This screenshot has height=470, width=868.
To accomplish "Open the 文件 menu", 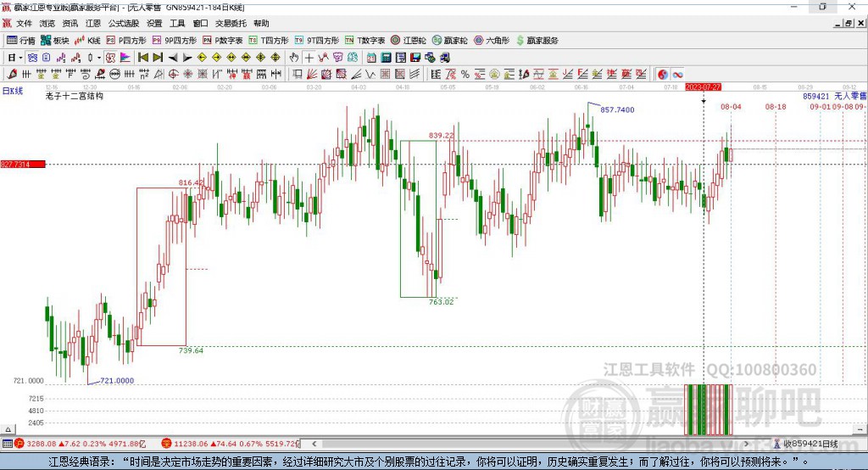I will coord(24,23).
